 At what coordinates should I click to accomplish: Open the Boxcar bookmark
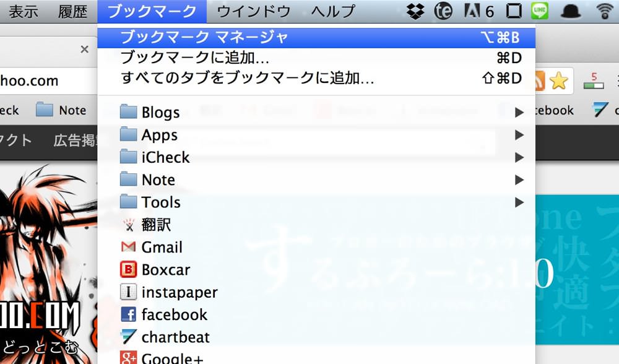(x=316, y=270)
